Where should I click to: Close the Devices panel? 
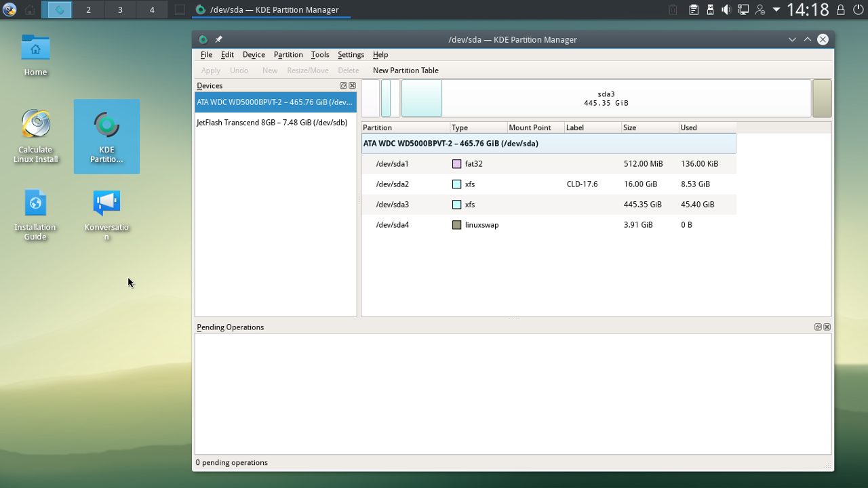pos(352,85)
